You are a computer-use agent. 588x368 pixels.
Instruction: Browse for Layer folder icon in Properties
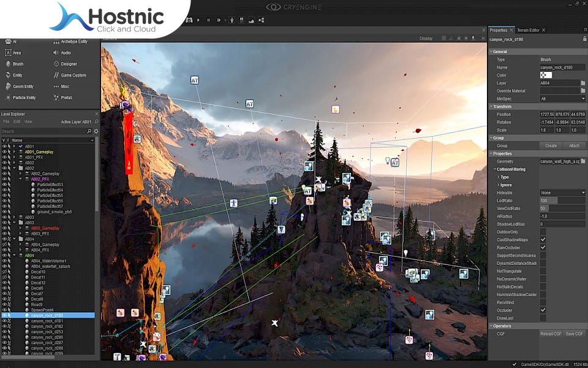(x=582, y=83)
